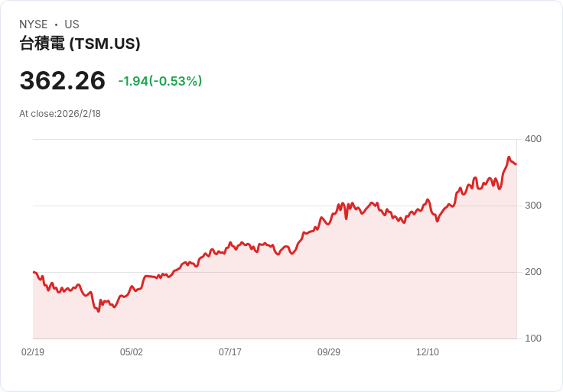Click the chart line's latest endpoint
The width and height of the screenshot is (563, 392).
[x=516, y=164]
